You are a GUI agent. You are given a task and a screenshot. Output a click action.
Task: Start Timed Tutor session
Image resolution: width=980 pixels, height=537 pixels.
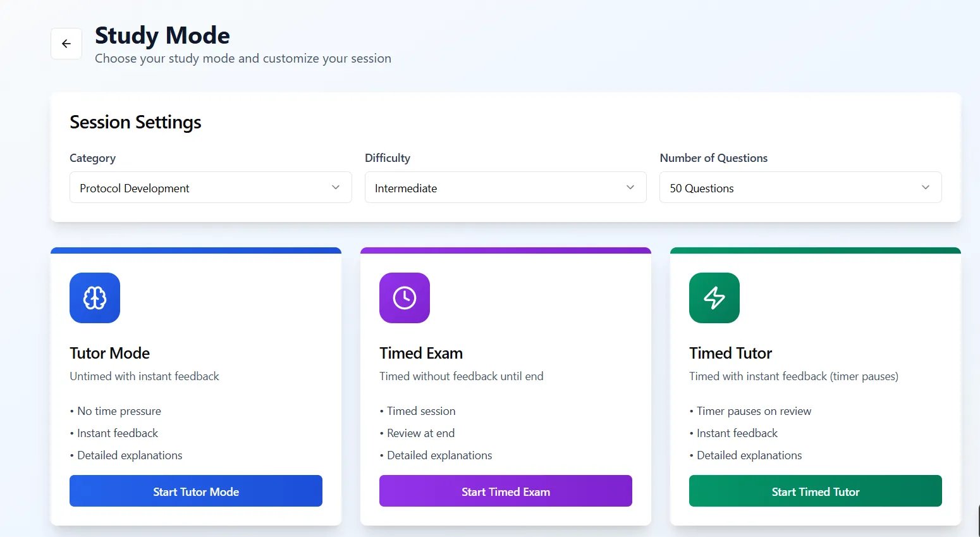815,491
